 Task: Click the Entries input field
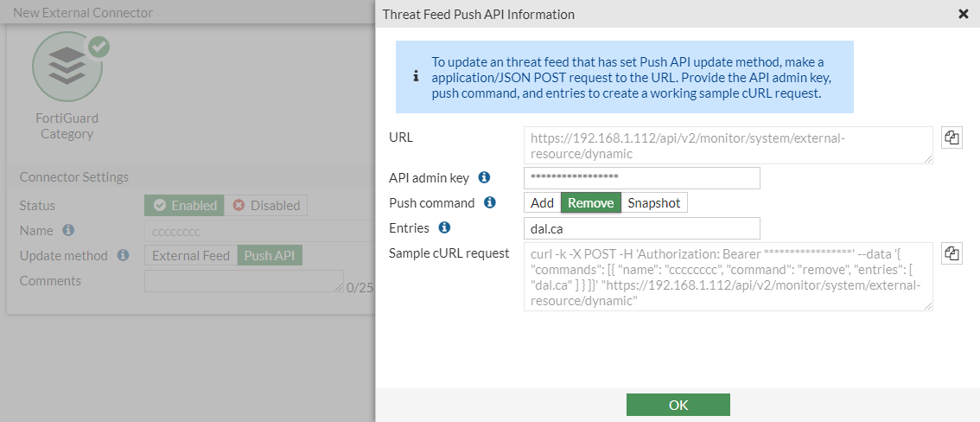click(x=641, y=227)
